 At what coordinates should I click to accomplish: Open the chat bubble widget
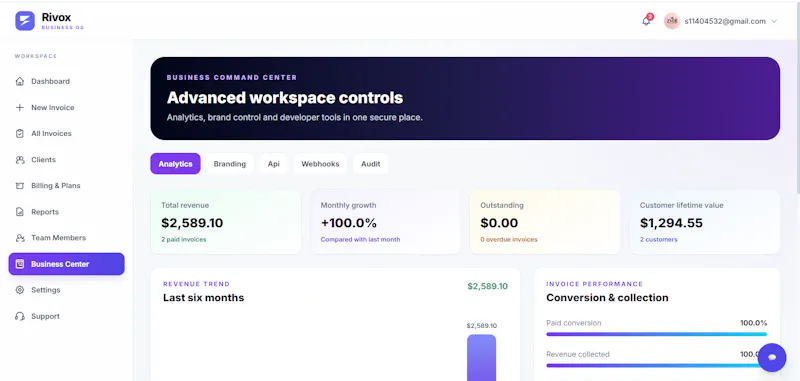click(772, 358)
